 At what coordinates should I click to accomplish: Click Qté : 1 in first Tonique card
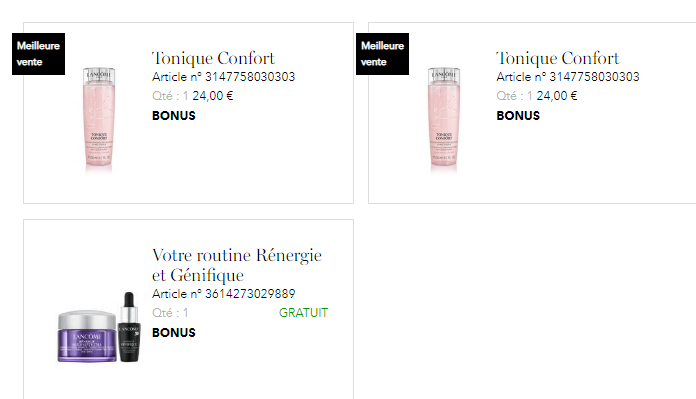[170, 96]
